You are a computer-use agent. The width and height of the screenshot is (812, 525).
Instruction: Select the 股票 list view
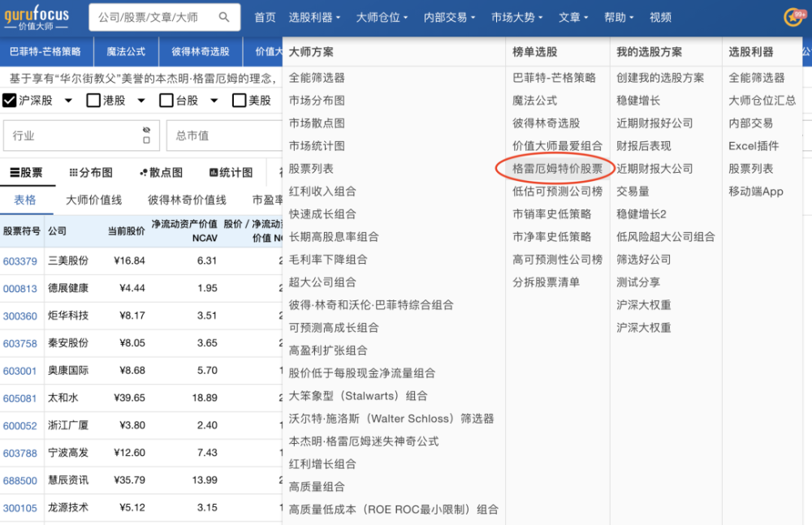click(x=26, y=173)
